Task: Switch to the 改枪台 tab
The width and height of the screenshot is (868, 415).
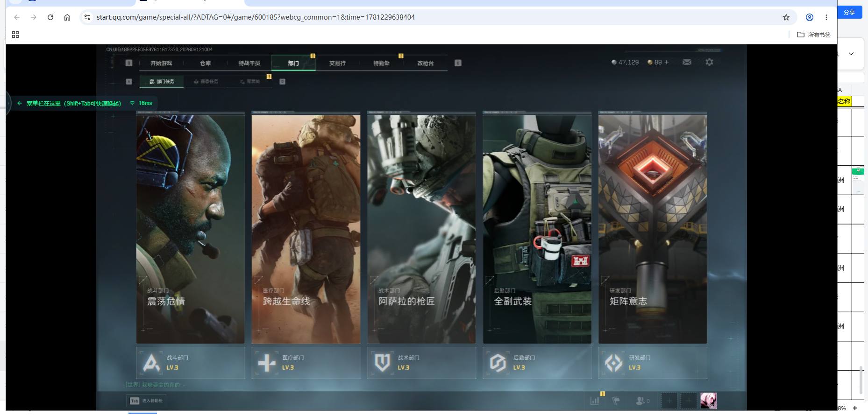Action: pos(425,63)
